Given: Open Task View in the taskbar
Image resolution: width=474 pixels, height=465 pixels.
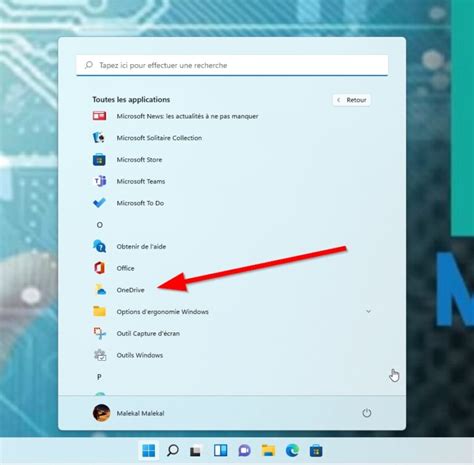Looking at the screenshot, I should pos(195,451).
